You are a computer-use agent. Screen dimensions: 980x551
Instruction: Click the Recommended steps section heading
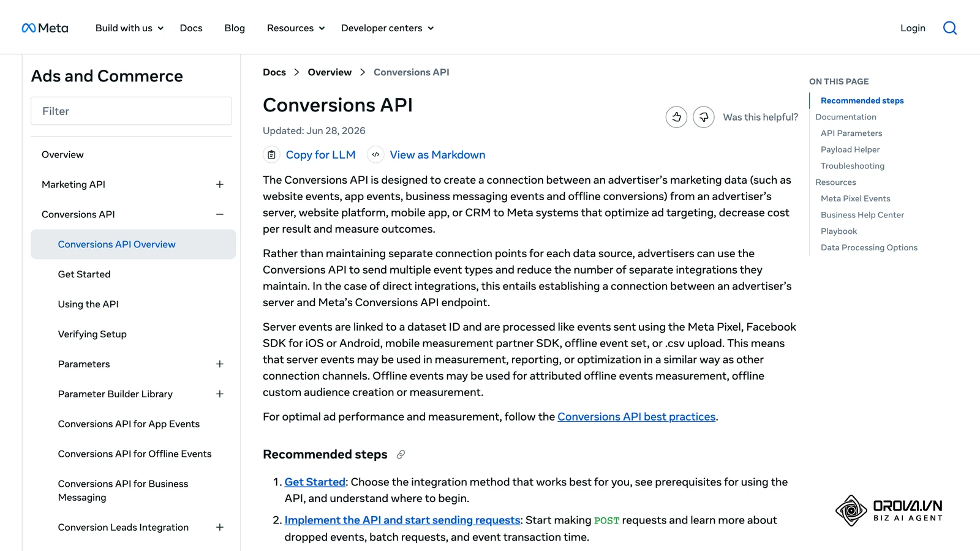325,454
